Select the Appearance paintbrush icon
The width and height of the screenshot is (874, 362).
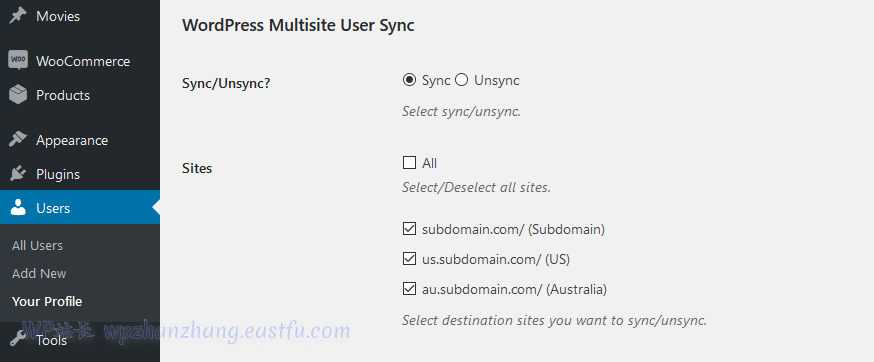tap(18, 139)
